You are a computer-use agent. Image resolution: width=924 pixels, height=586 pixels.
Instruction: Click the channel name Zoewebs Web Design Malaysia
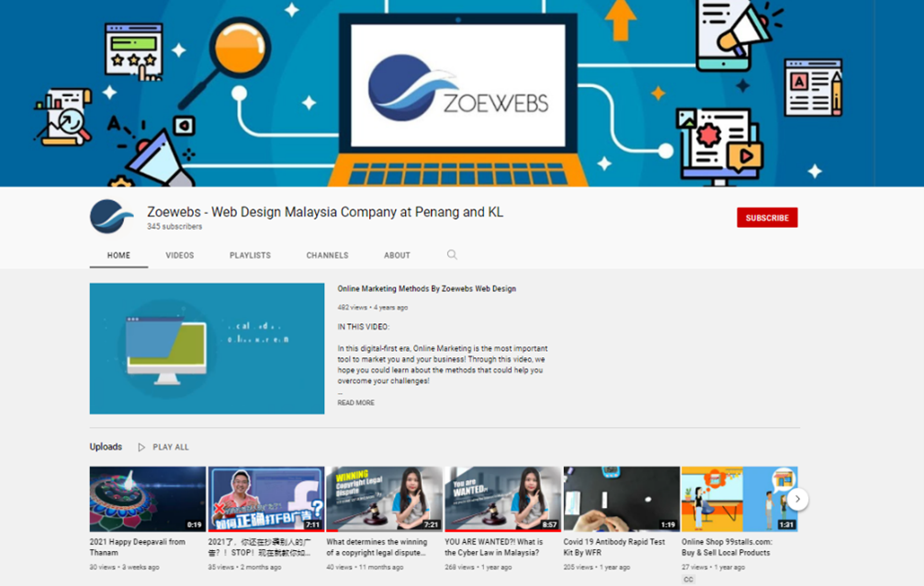click(x=325, y=212)
